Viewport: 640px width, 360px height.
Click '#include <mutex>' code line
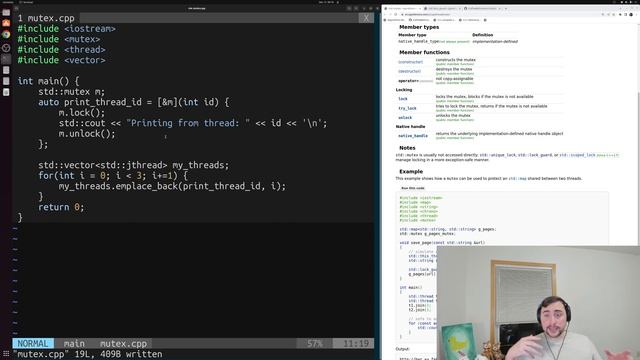[x=59, y=39]
